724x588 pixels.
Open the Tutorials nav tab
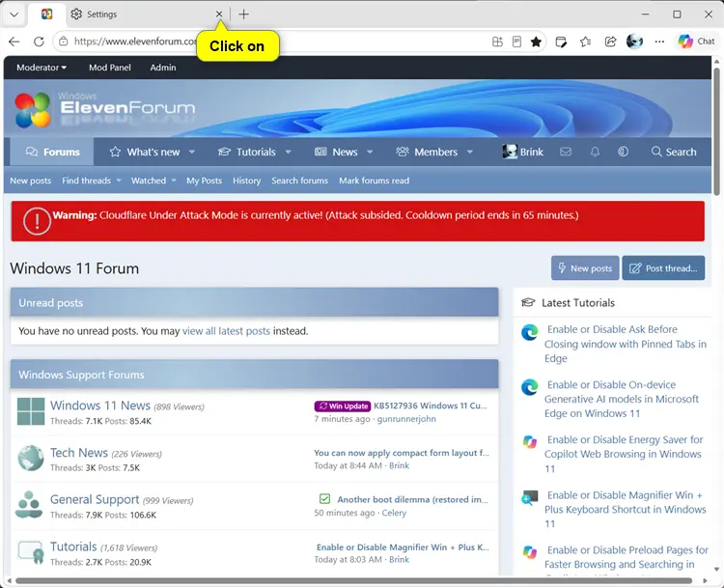tap(247, 152)
